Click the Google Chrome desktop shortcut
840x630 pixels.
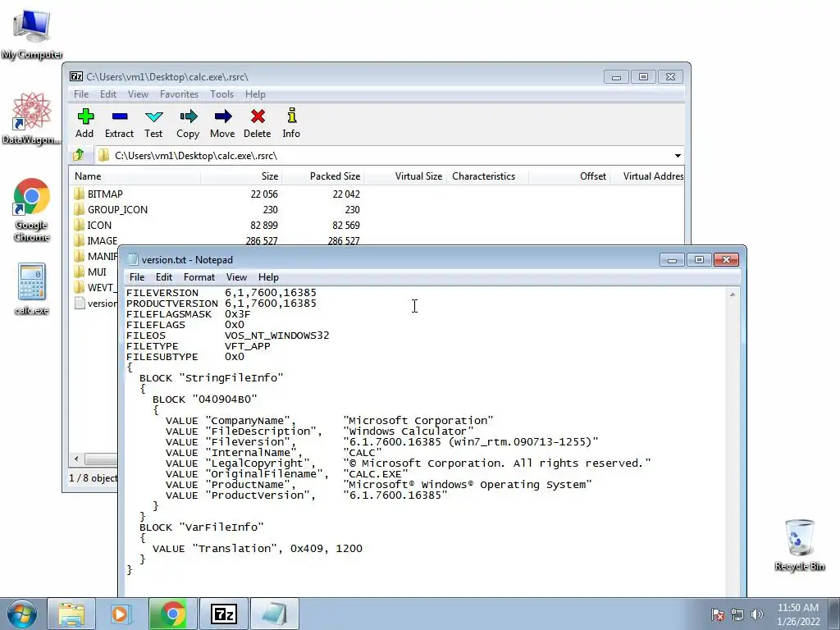(x=32, y=210)
